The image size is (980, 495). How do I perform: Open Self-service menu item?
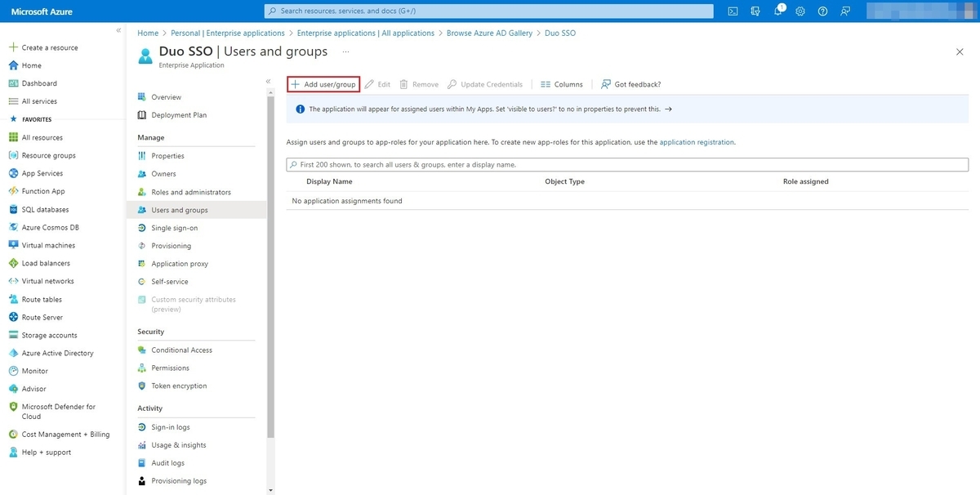(x=170, y=282)
